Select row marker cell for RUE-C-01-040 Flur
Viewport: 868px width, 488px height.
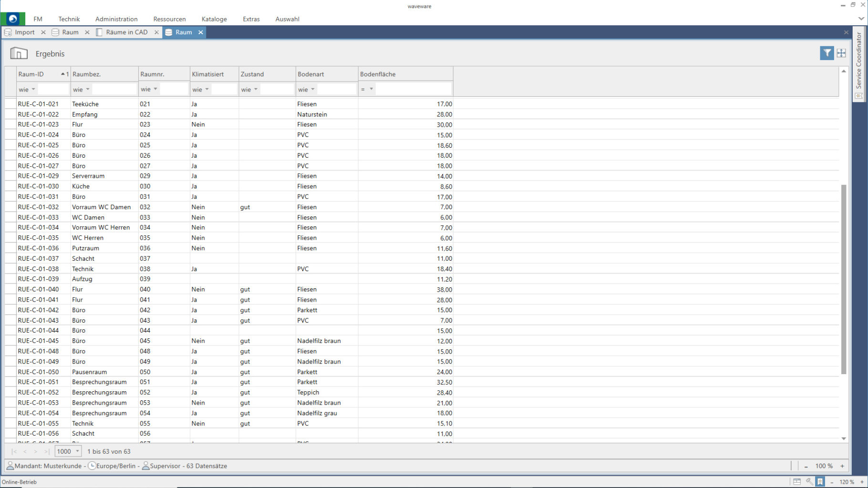pos(10,289)
